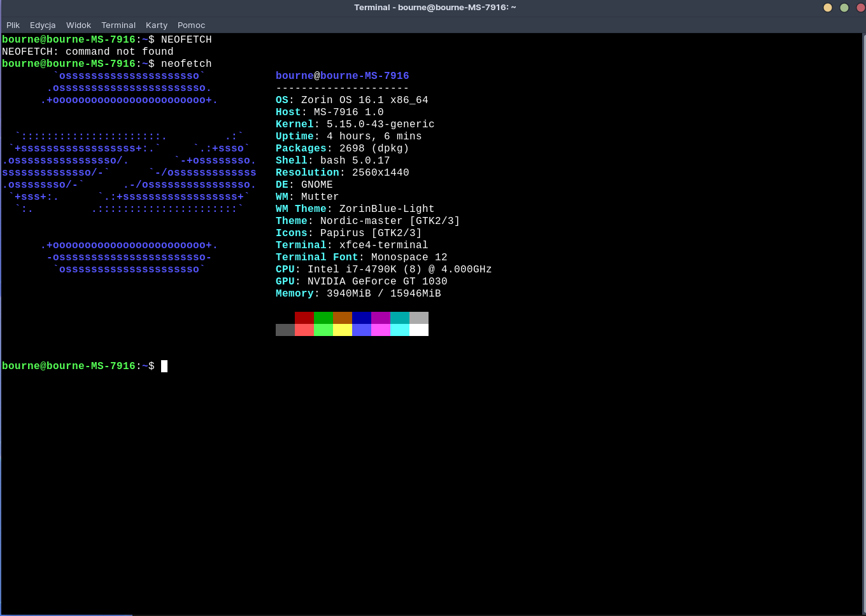866x616 pixels.
Task: Close the terminal with red button
Action: [x=861, y=8]
